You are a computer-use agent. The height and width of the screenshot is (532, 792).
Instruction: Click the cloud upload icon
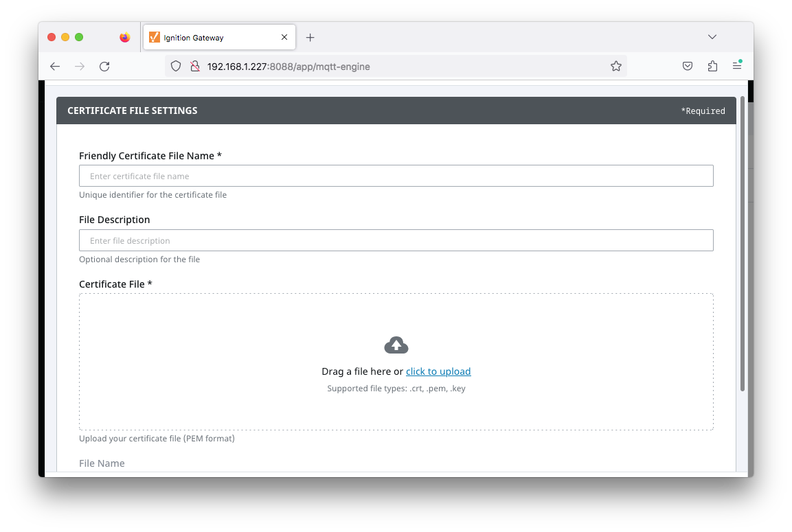396,345
